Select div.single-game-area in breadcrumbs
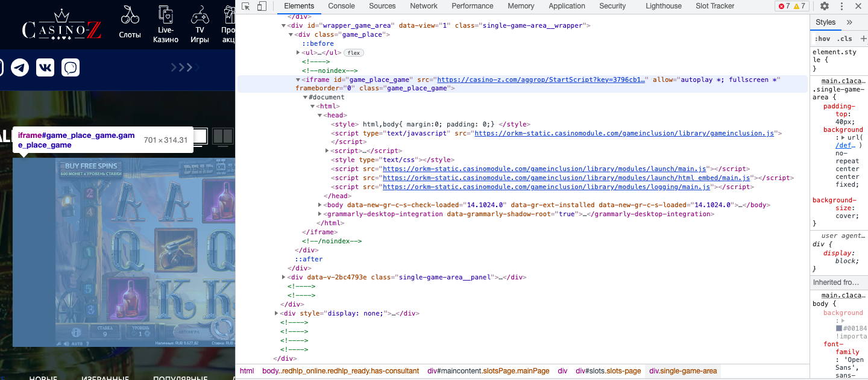 [683, 371]
